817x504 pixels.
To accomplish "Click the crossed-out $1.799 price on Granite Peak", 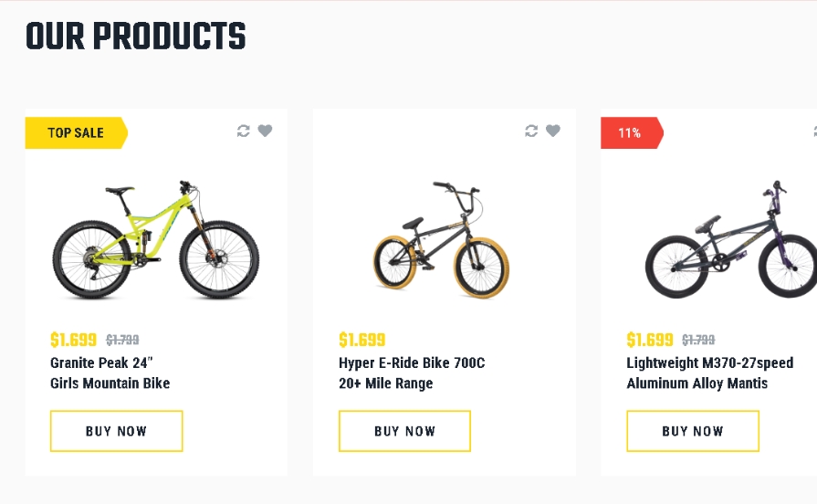I will tap(122, 341).
